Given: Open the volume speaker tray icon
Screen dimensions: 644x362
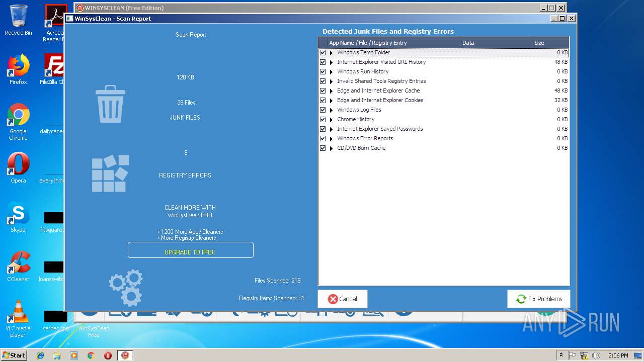Looking at the screenshot, I should click(596, 355).
